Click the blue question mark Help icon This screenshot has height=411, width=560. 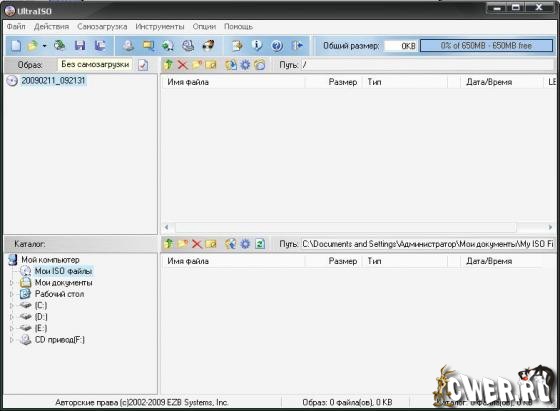click(277, 46)
